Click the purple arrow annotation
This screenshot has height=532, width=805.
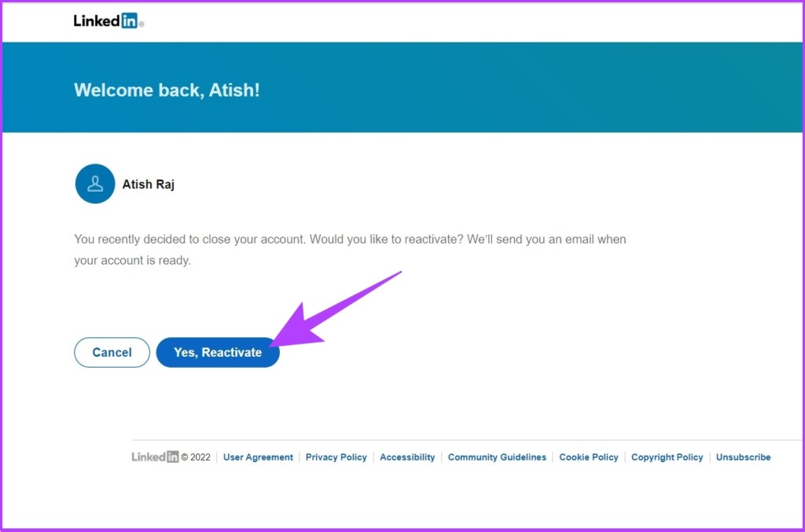coord(336,309)
